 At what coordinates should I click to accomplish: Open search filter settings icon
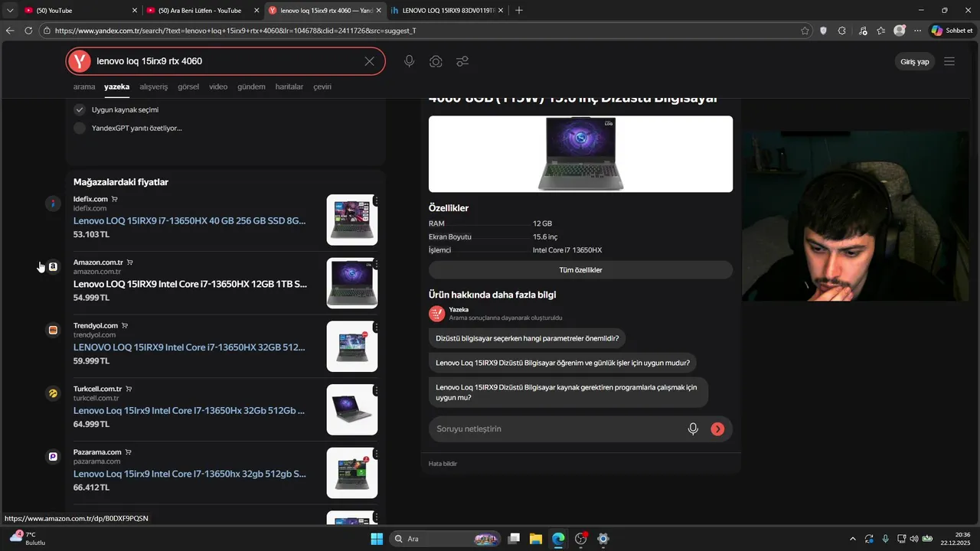point(462,61)
